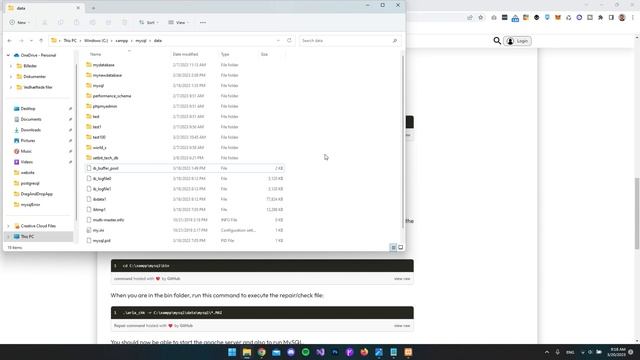The width and height of the screenshot is (640, 360).
Task: Open the New item menu in File Explorer
Action: click(x=20, y=22)
